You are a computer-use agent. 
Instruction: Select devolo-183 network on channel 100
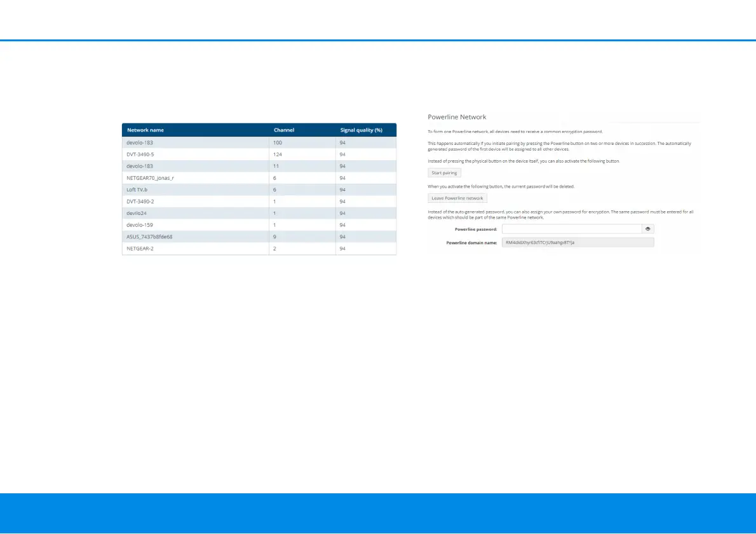(x=259, y=143)
